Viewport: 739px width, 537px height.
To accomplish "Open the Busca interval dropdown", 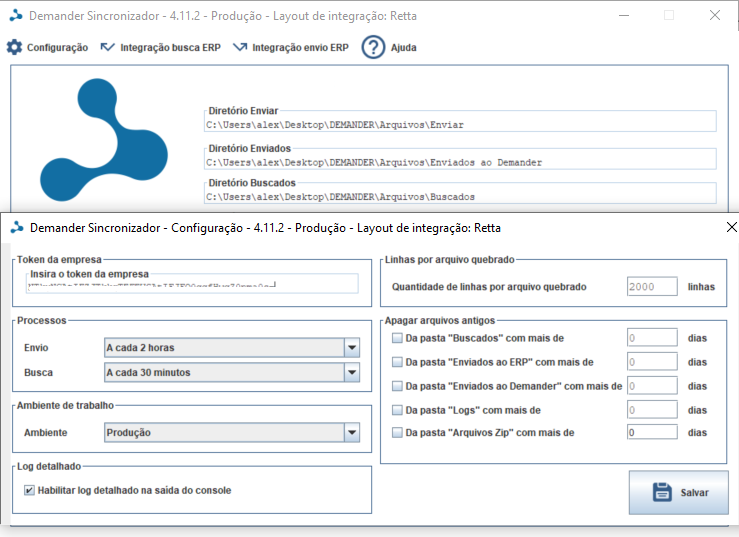I will 351,372.
